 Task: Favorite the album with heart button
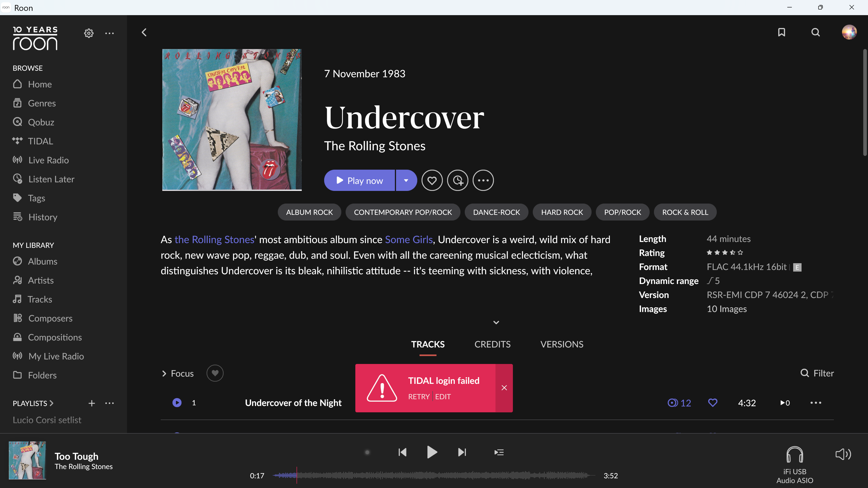click(432, 181)
